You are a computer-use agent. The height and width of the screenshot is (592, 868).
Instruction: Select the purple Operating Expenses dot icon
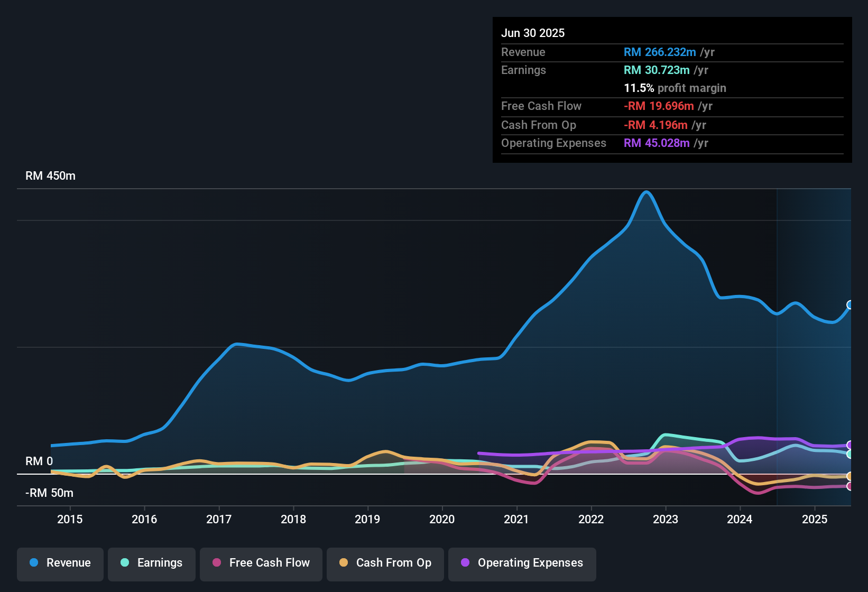click(465, 563)
